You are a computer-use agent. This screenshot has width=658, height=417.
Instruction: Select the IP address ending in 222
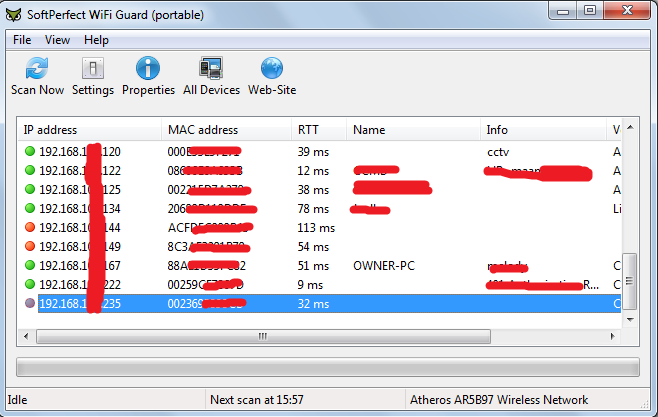[x=80, y=284]
